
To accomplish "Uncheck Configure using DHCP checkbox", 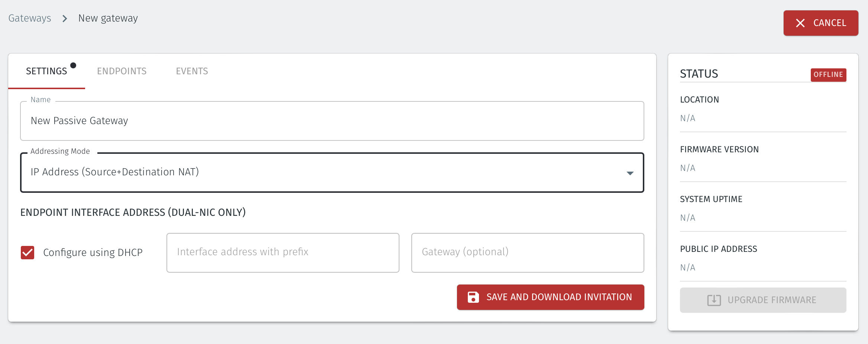I will tap(27, 253).
